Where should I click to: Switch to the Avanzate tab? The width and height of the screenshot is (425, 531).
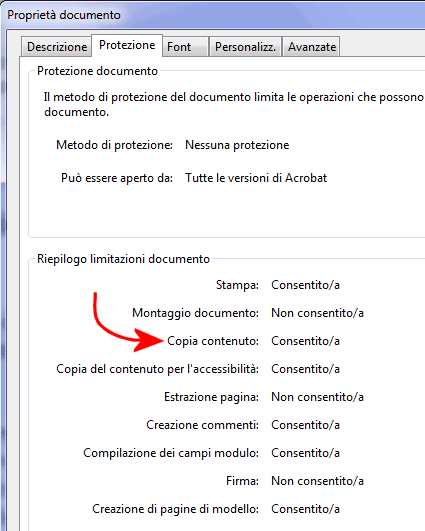[x=312, y=47]
